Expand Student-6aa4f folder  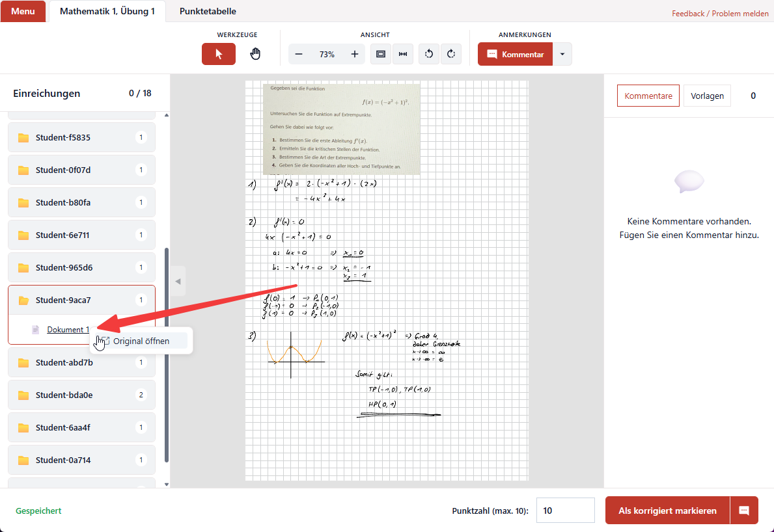(x=81, y=427)
